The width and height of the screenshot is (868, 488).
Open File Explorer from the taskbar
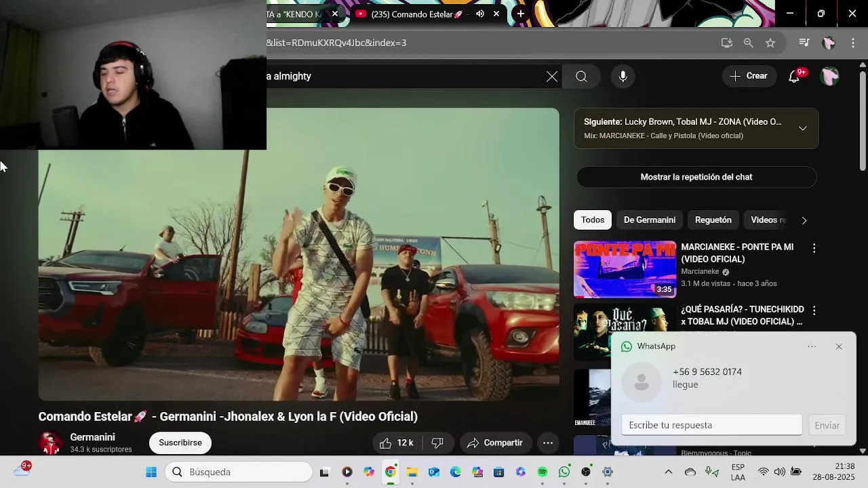click(412, 472)
